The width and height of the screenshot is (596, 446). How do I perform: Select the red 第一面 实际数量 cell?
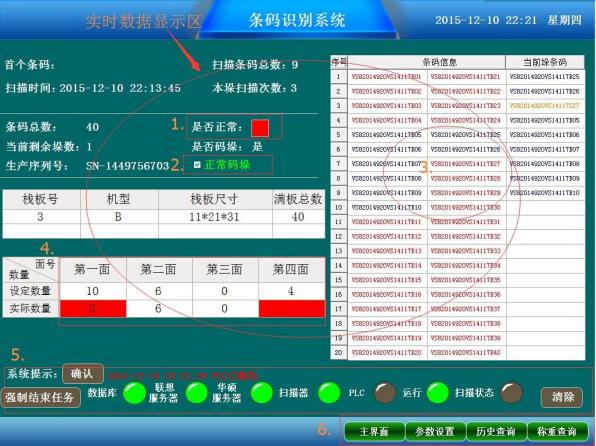[93, 308]
